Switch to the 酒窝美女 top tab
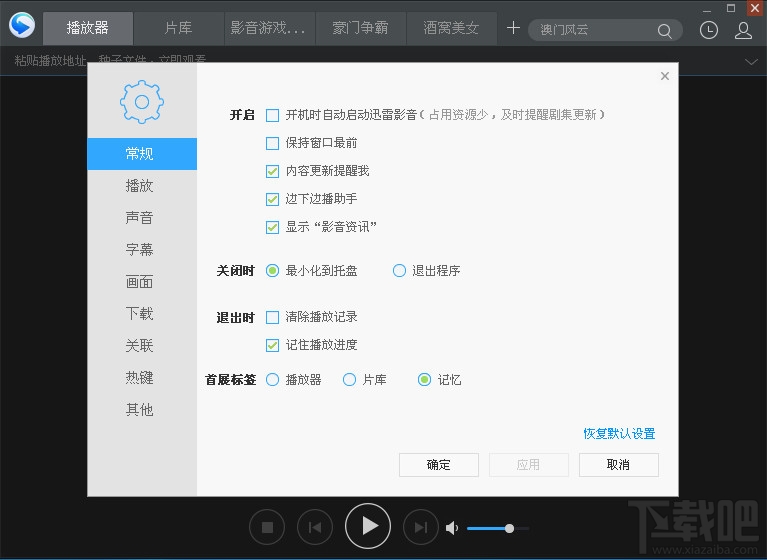This screenshot has width=767, height=560. (x=451, y=28)
